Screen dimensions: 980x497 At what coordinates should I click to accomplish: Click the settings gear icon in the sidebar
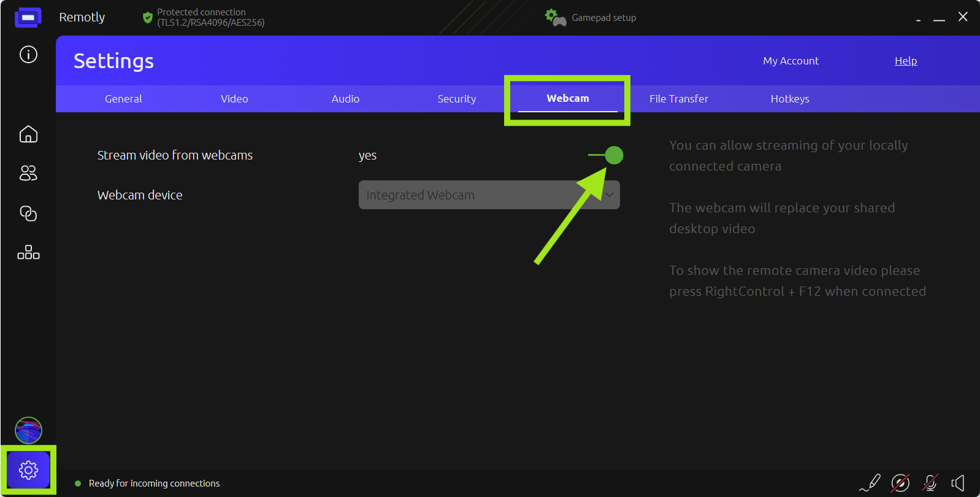click(28, 470)
